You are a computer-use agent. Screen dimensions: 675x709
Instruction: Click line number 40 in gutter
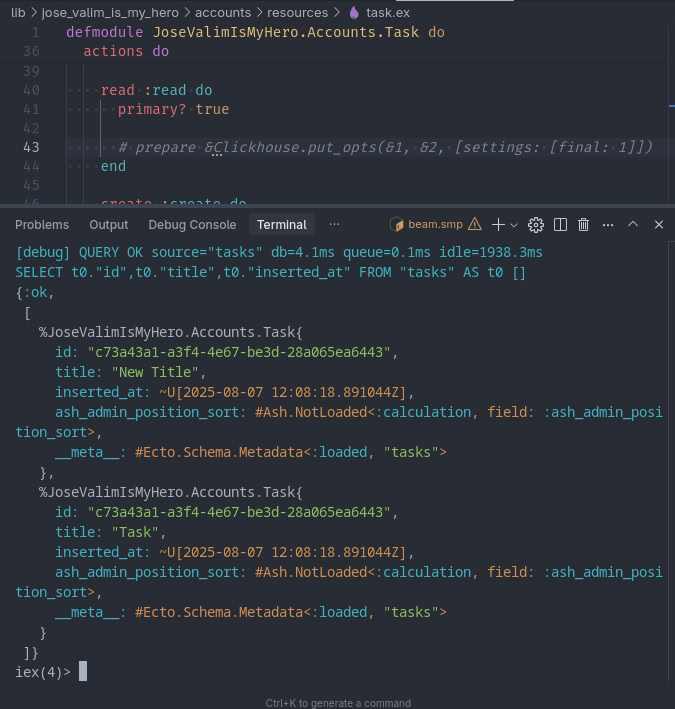click(x=31, y=90)
